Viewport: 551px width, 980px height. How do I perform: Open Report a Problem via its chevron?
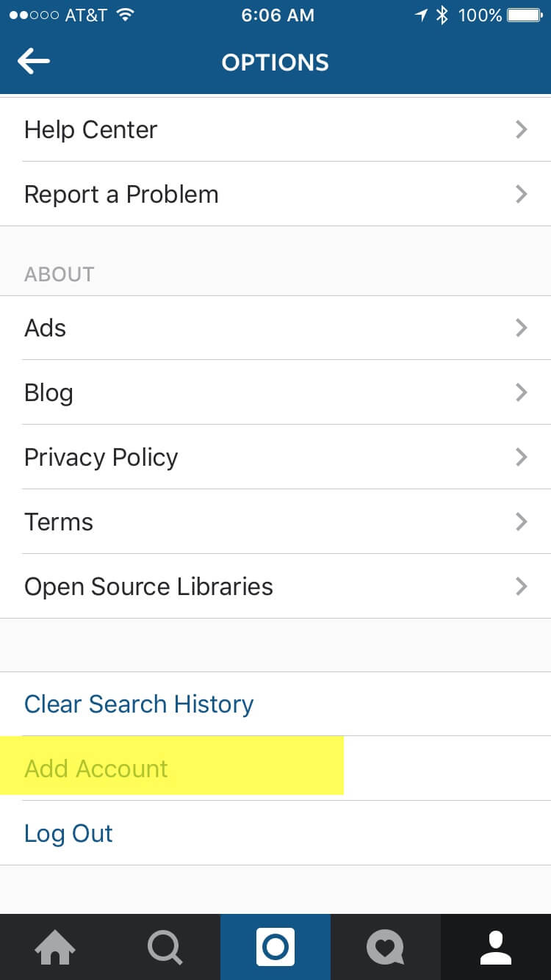(x=522, y=194)
